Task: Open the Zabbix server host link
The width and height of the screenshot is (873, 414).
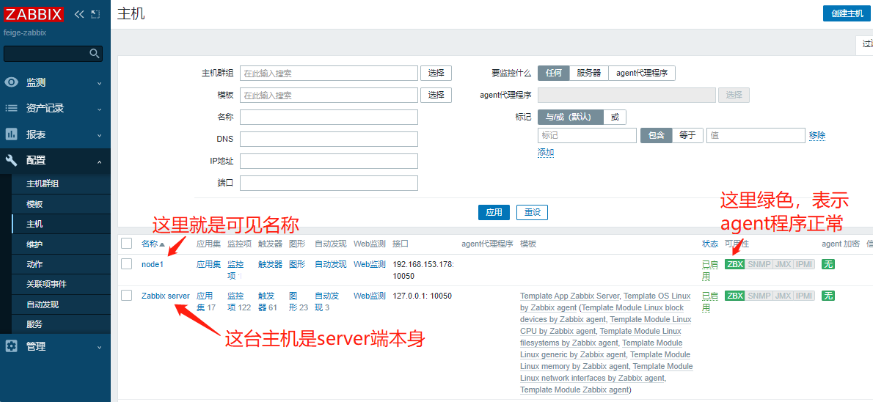Action: (x=165, y=296)
